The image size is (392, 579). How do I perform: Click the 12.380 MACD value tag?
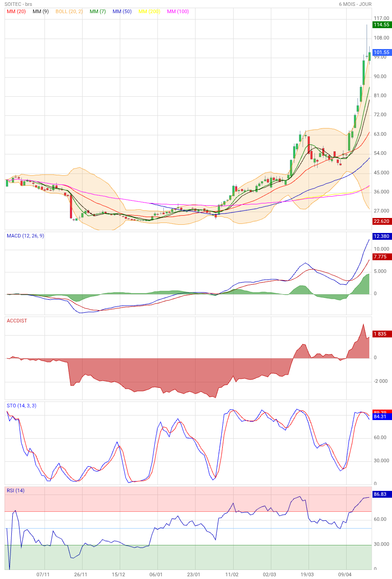pos(382,237)
